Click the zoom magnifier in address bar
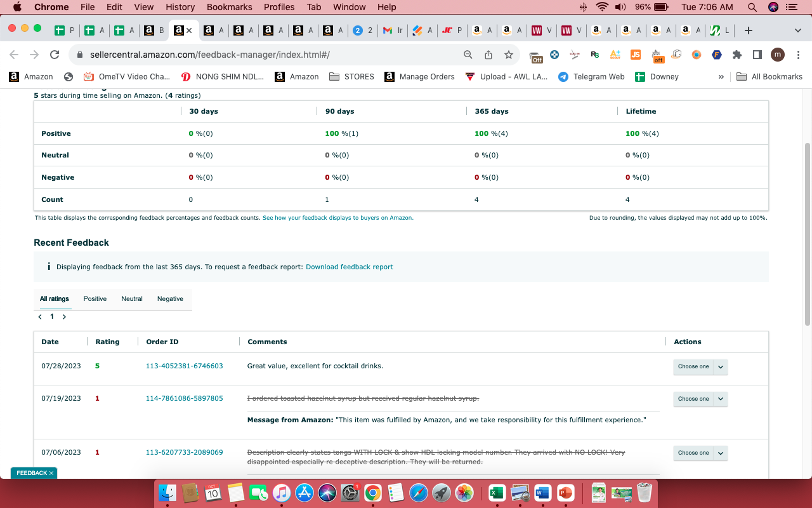 [468, 55]
